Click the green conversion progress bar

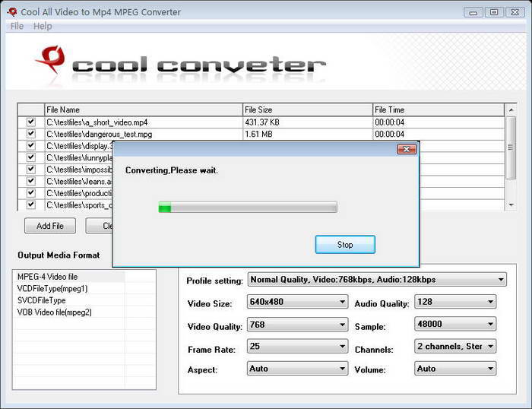(248, 207)
